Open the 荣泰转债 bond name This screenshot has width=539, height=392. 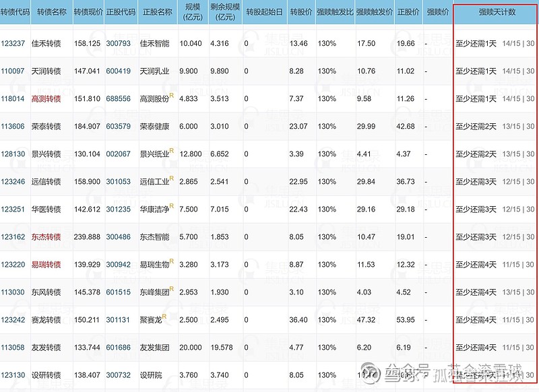(x=46, y=127)
